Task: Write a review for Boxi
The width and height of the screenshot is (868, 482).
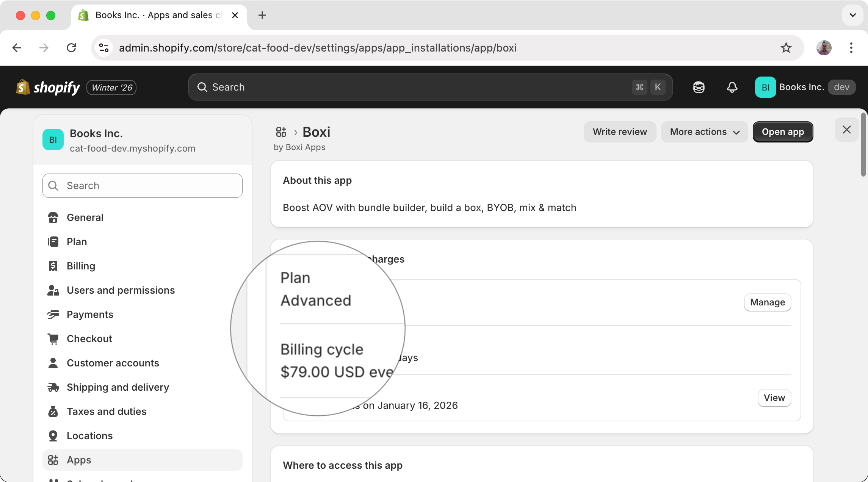Action: [620, 131]
